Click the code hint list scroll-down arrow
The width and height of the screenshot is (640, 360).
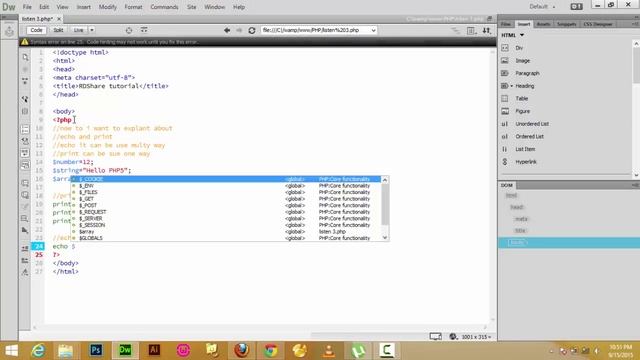pos(384,238)
